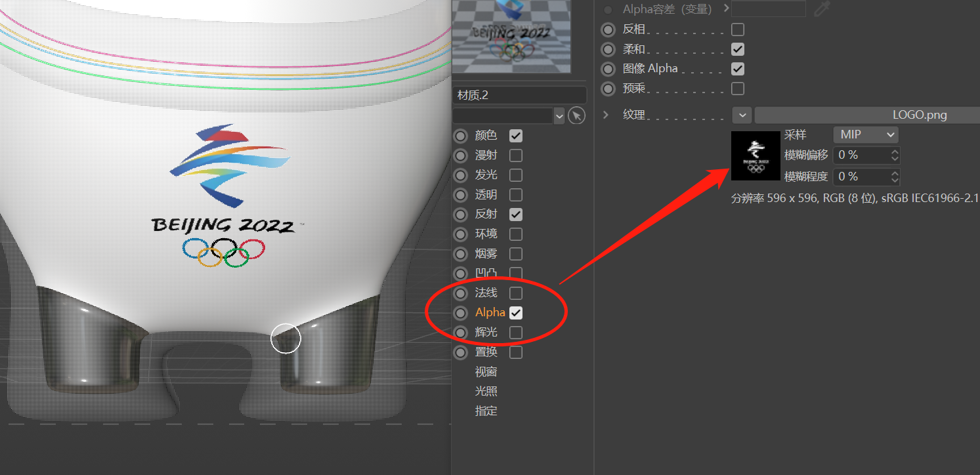Click the animation dot beside 环境
980x475 pixels.
point(461,234)
